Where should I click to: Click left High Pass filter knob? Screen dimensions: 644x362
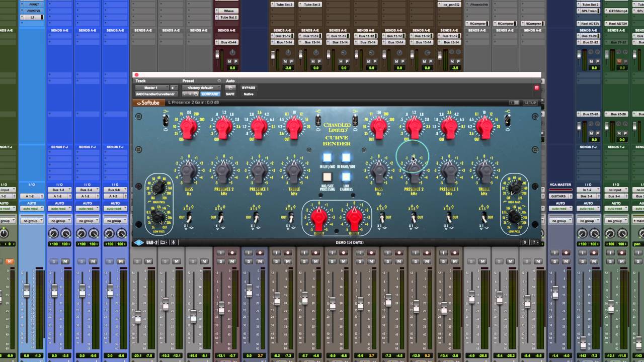coord(159,188)
